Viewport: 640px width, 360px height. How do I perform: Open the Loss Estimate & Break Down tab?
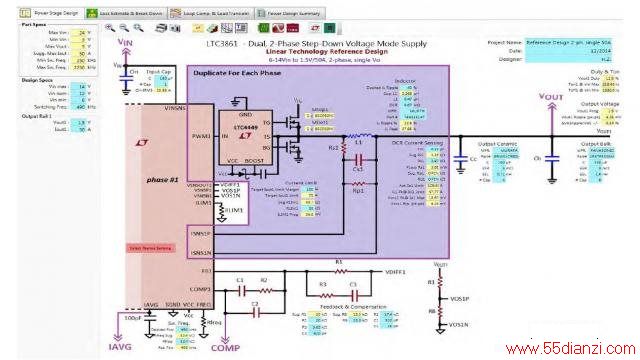(x=126, y=13)
